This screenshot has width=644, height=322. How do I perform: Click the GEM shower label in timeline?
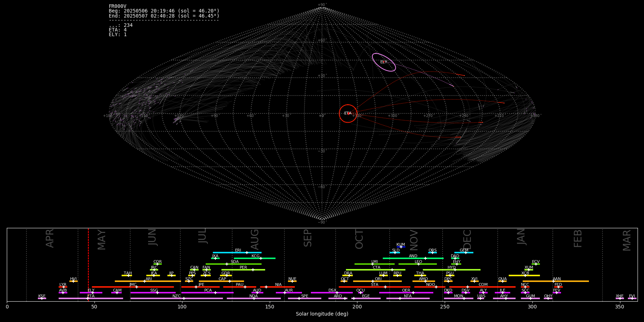click(x=464, y=250)
